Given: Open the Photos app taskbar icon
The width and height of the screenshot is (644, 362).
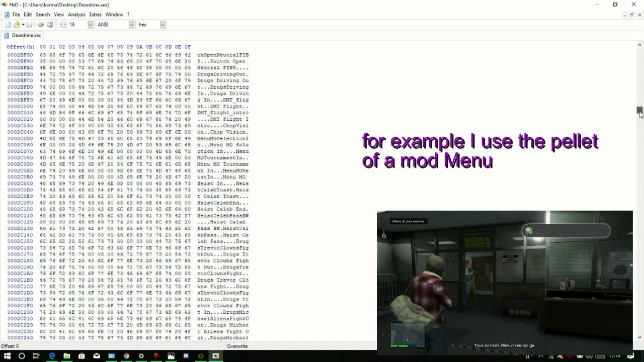Looking at the screenshot, I should [171, 356].
